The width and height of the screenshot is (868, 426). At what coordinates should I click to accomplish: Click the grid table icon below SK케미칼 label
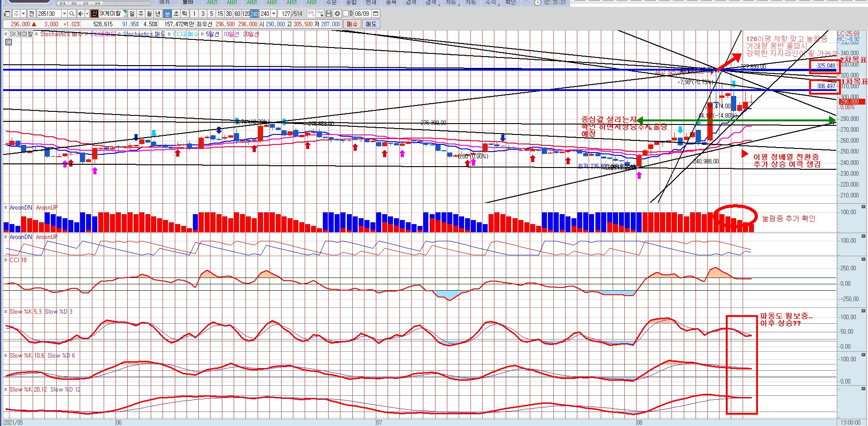[8, 42]
